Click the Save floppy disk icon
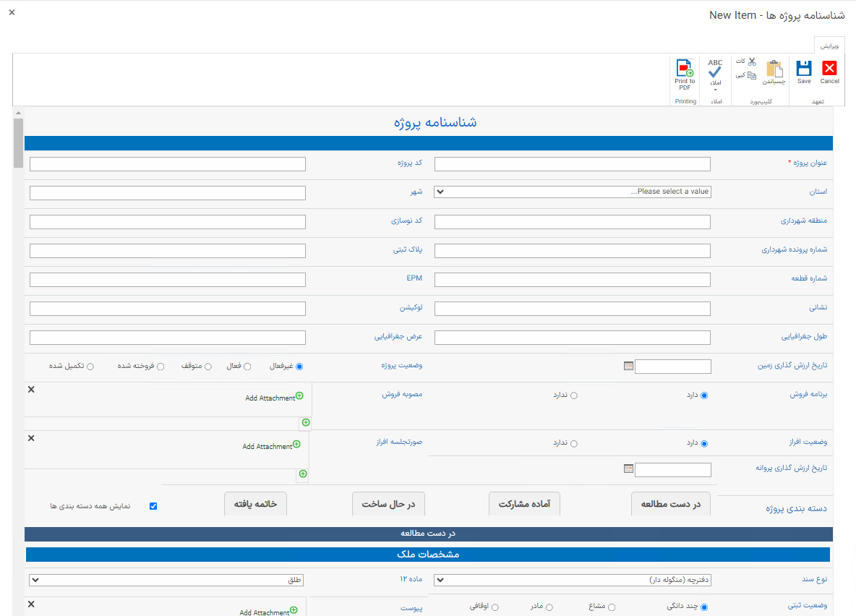 (804, 69)
